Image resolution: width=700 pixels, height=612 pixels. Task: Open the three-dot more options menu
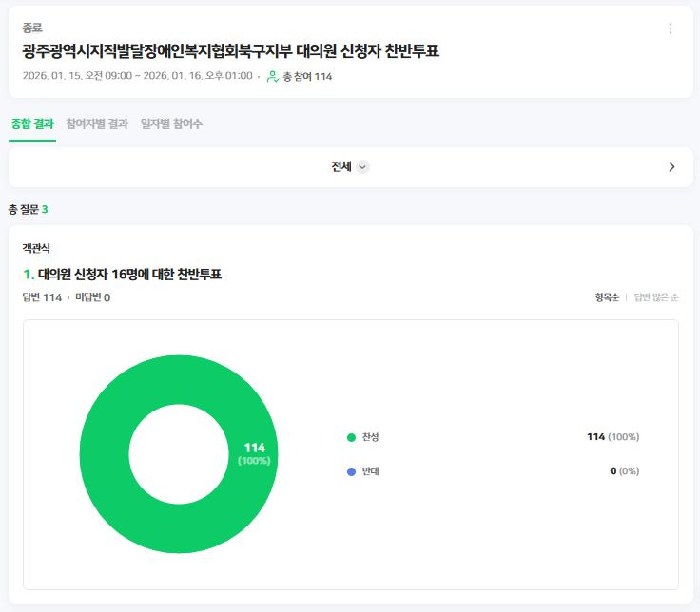click(671, 29)
